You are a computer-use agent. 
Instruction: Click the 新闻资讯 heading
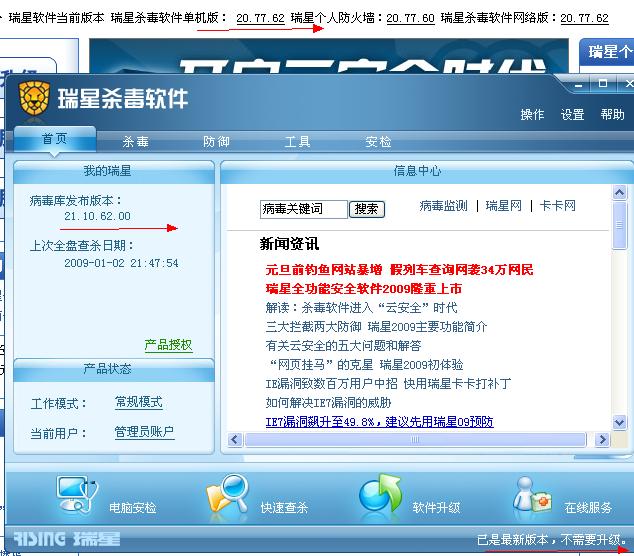click(x=289, y=243)
